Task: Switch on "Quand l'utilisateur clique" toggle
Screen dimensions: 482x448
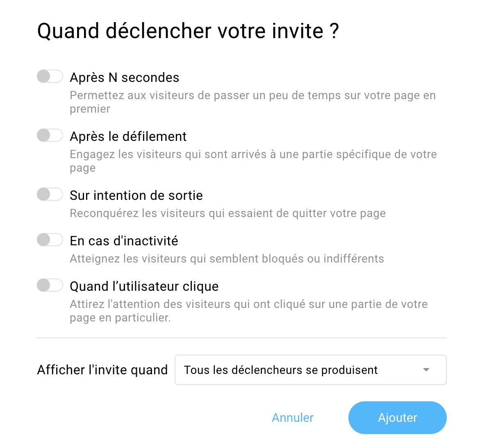Action: click(50, 285)
